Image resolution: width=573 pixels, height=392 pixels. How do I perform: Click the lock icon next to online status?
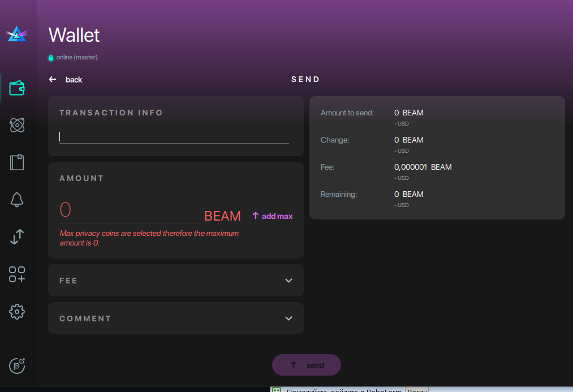51,57
